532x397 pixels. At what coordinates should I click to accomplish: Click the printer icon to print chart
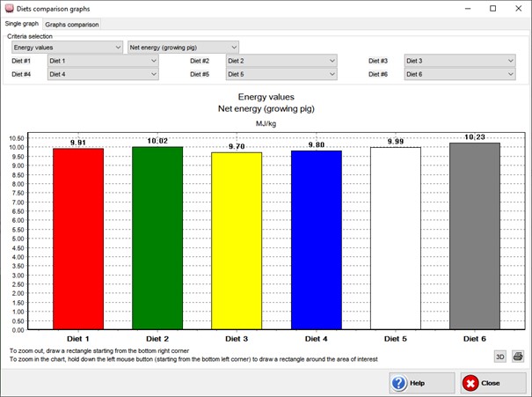518,357
